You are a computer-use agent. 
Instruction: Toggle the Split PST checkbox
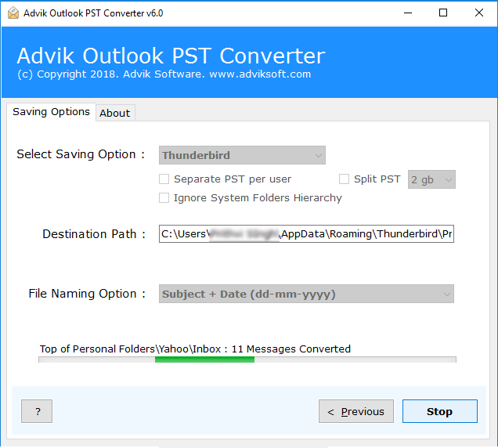coord(344,179)
